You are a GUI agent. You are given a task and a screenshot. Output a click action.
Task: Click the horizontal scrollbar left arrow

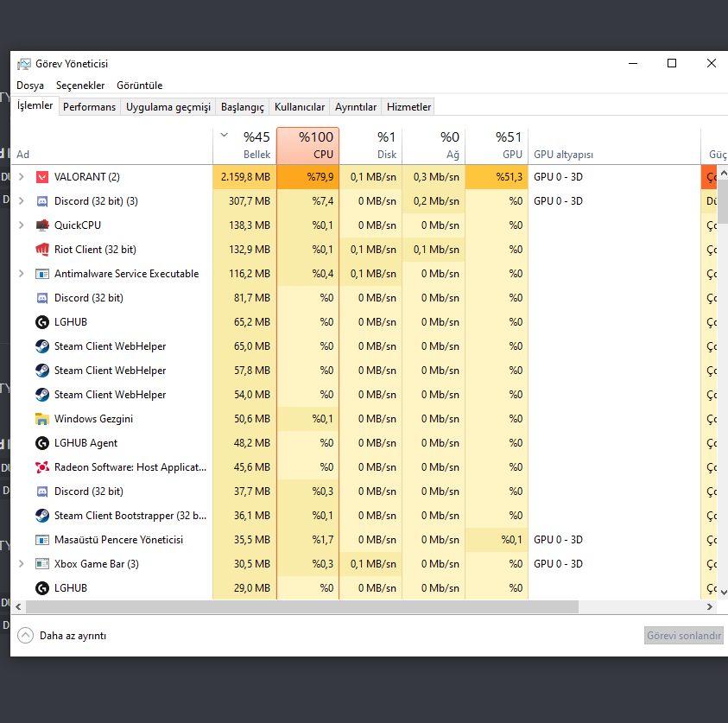point(19,606)
